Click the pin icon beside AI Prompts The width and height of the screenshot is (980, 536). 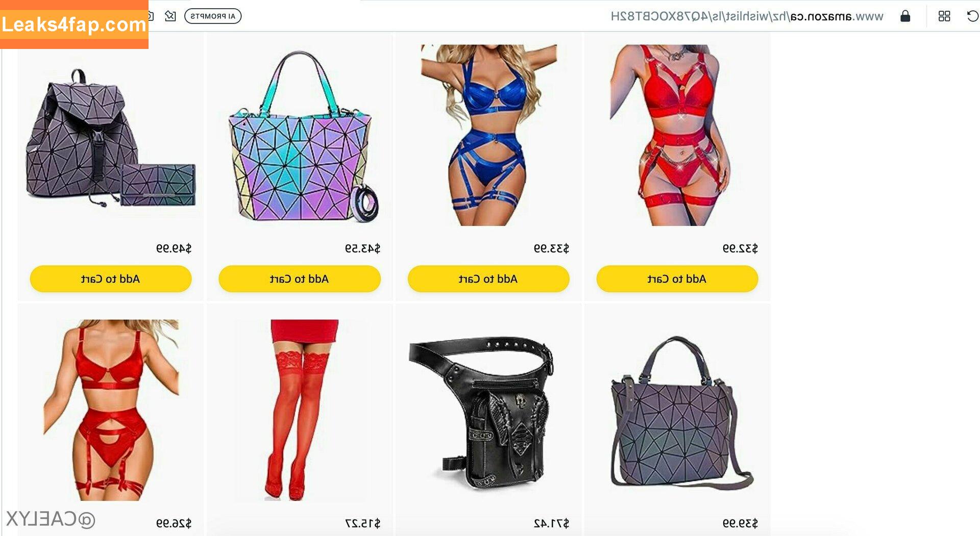pyautogui.click(x=170, y=16)
